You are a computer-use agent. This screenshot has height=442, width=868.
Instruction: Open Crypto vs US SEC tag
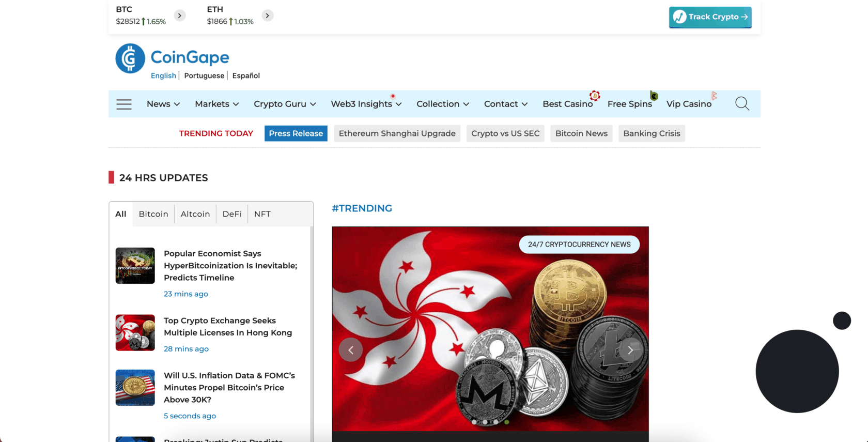click(505, 133)
